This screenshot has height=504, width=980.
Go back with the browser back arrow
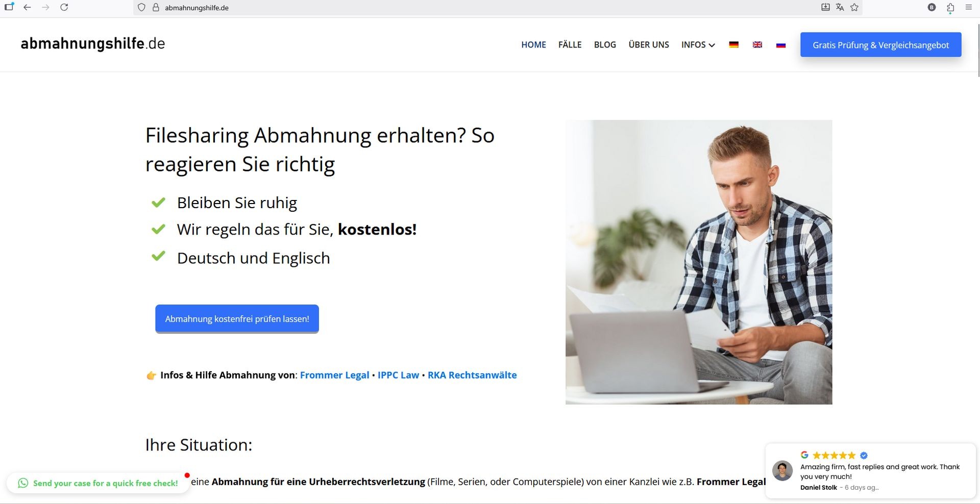point(27,7)
